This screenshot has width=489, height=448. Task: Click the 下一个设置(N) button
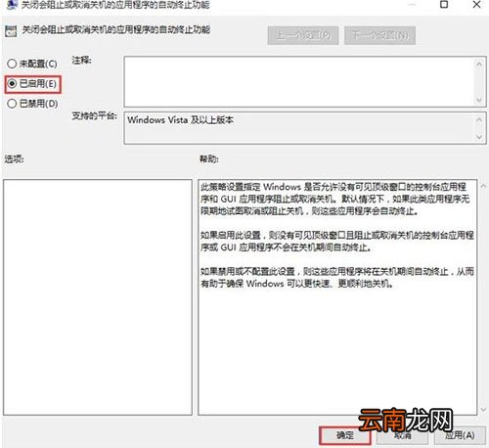pyautogui.click(x=379, y=35)
